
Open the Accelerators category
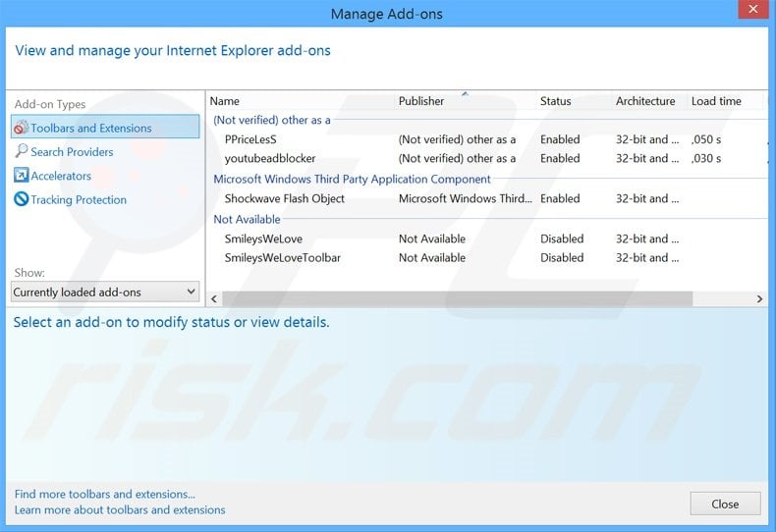click(x=61, y=176)
